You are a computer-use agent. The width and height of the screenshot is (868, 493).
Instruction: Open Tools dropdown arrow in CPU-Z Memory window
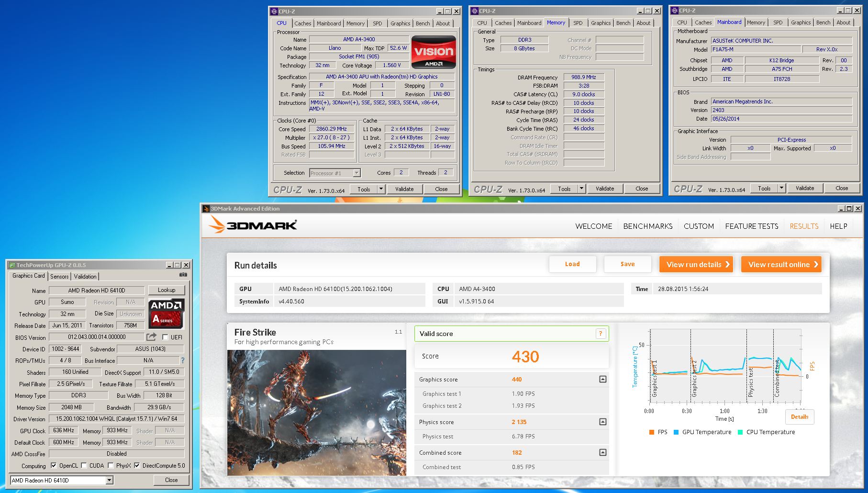click(582, 189)
